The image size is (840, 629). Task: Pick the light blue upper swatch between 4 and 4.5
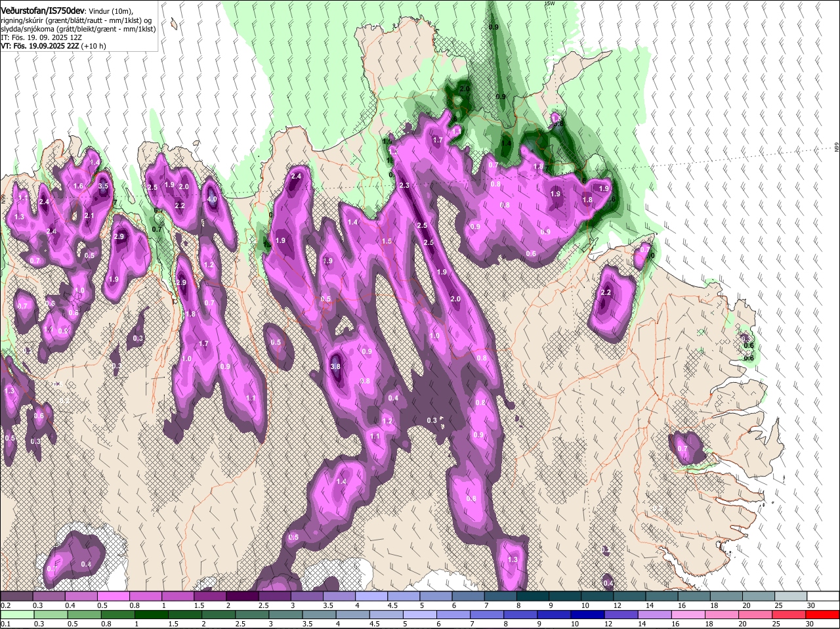point(370,596)
